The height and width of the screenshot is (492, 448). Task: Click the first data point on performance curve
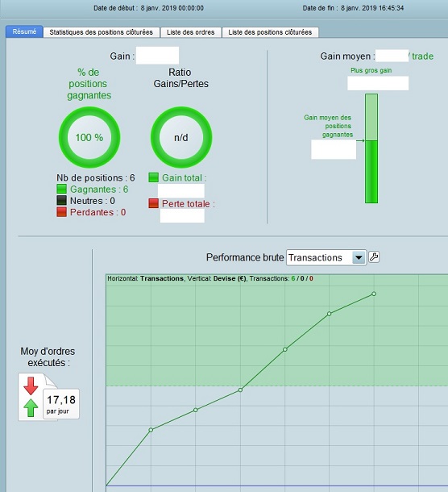151,430
